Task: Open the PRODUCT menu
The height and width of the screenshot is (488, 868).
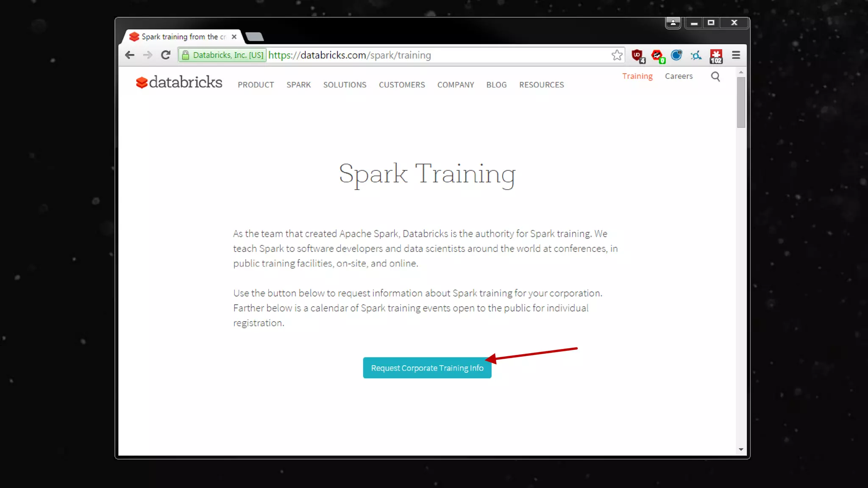Action: coord(256,85)
